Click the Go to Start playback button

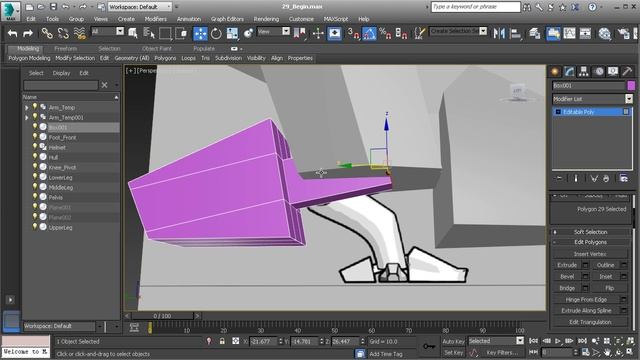tap(533, 341)
